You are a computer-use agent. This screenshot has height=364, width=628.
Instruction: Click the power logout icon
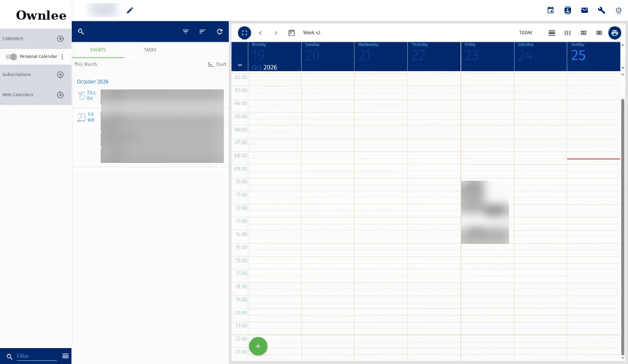[618, 10]
